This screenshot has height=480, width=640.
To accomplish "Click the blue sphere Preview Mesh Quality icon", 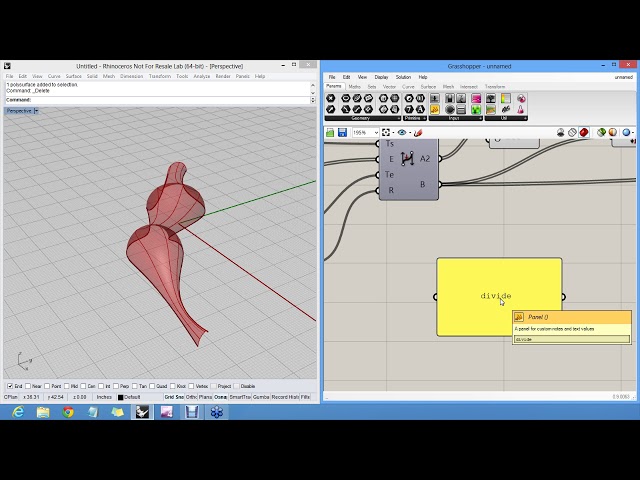I will pos(626,132).
